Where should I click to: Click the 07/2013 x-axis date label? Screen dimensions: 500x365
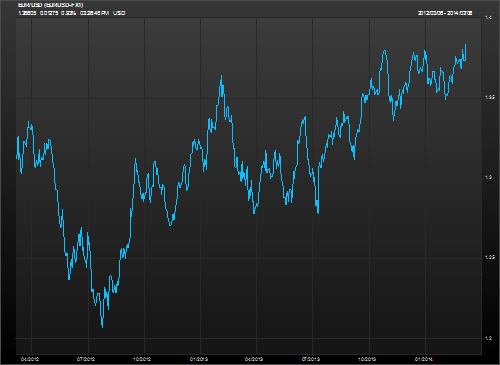tap(311, 359)
